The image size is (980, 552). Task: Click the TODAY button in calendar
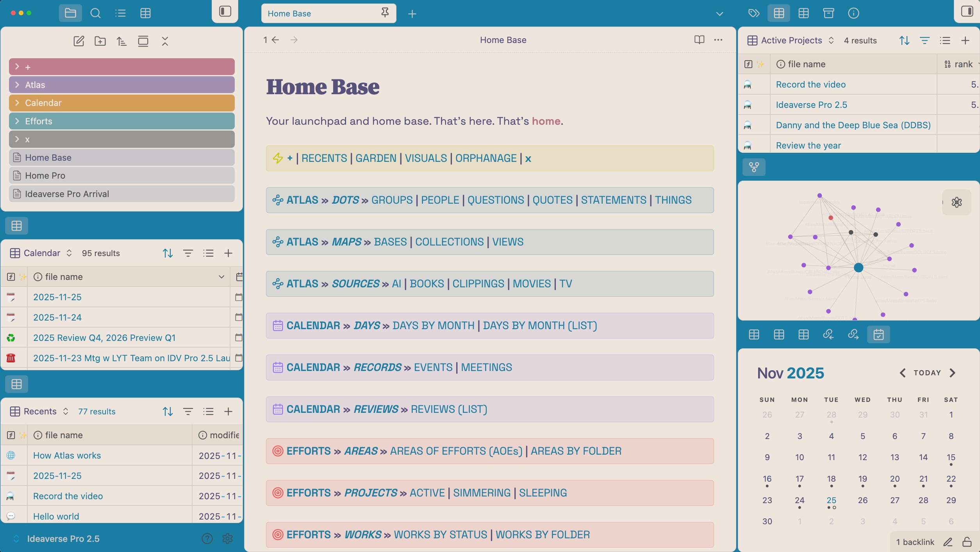(927, 373)
